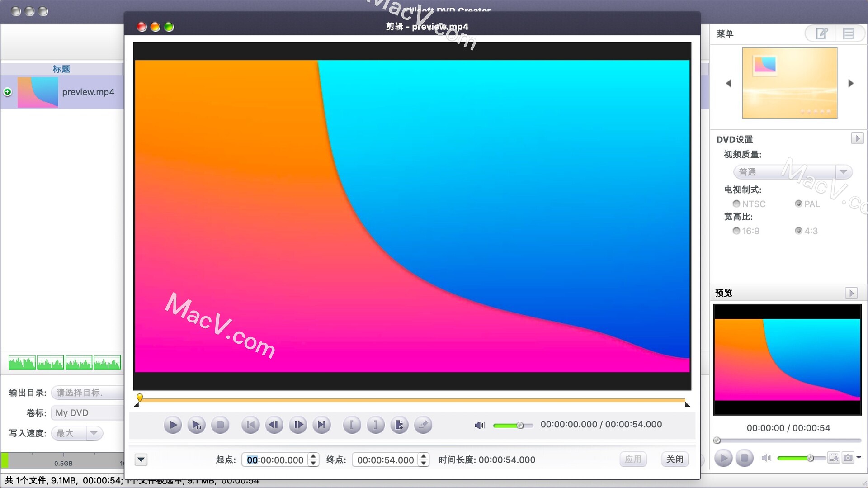Click the 关闭 close button
The width and height of the screenshot is (868, 488).
tap(675, 460)
